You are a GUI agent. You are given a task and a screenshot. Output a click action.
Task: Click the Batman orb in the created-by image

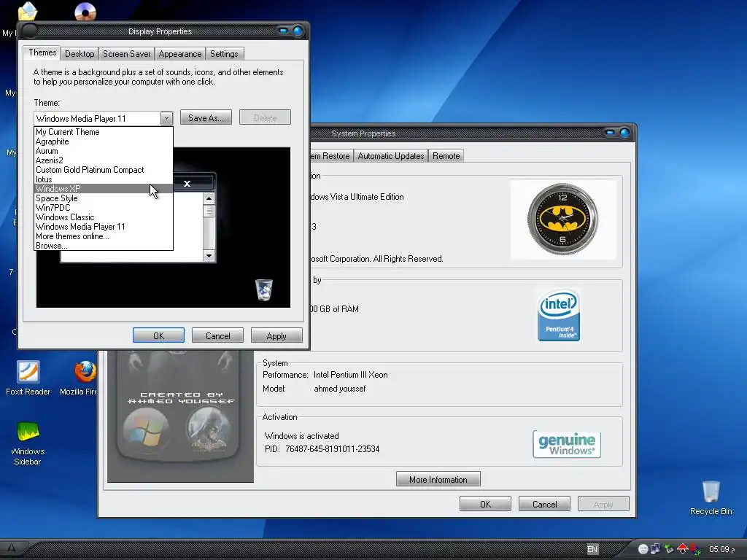pos(209,428)
